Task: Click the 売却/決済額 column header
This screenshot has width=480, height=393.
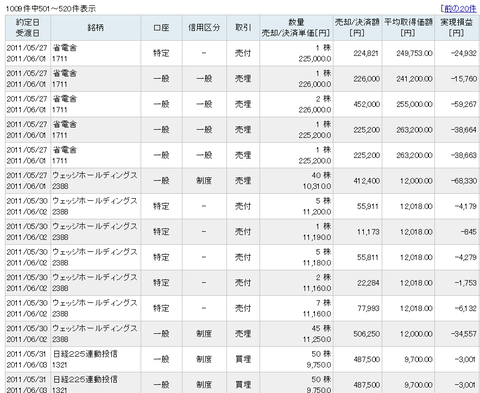Action: click(357, 28)
